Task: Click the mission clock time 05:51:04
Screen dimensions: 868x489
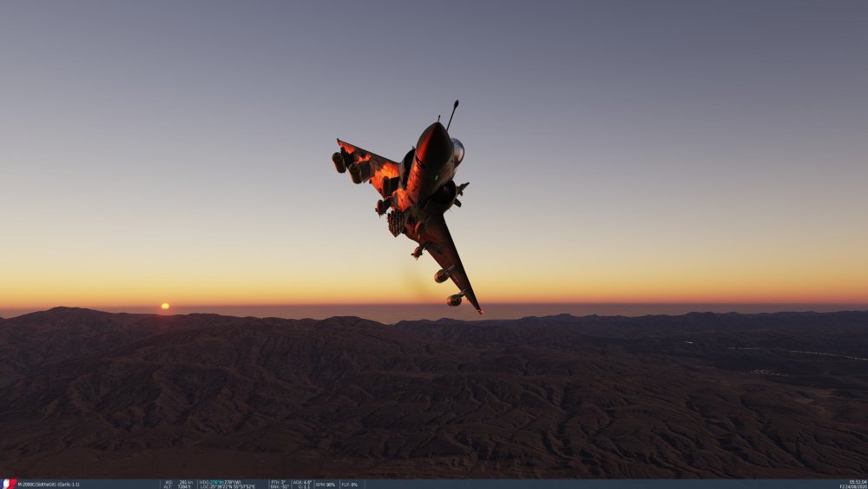Action: [x=857, y=482]
